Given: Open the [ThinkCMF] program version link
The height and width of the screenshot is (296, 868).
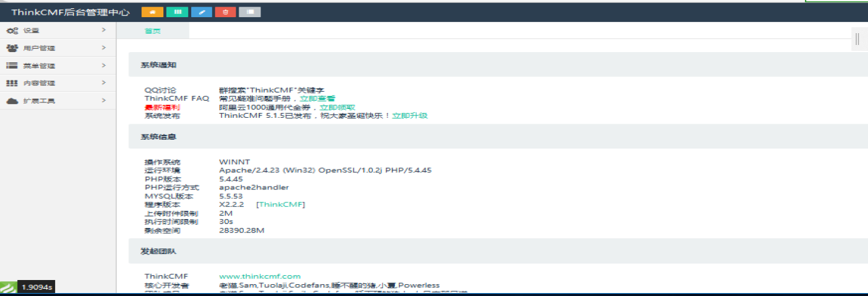Looking at the screenshot, I should tap(281, 204).
